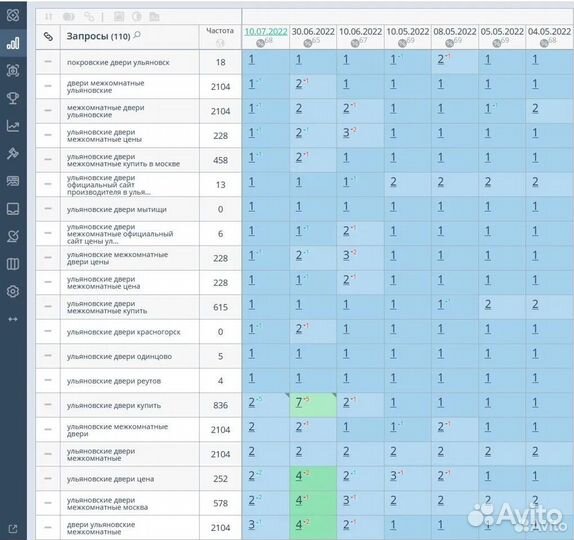The height and width of the screenshot is (540, 574).
Task: Open the page-layout audit sidebar icon
Action: click(13, 181)
